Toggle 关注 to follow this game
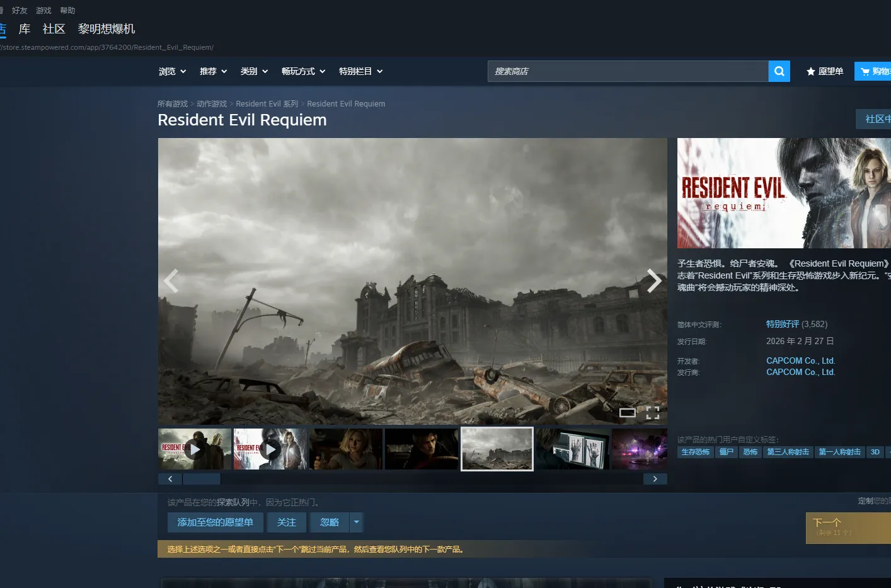 pyautogui.click(x=286, y=522)
